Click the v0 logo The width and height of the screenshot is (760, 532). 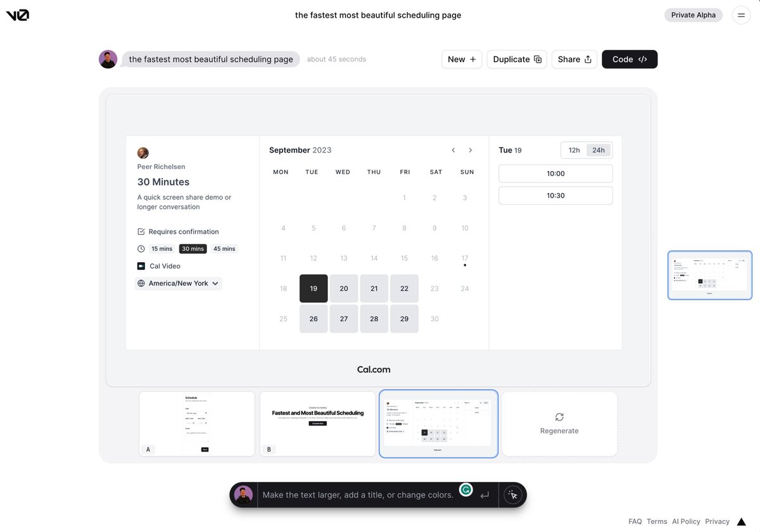[18, 15]
